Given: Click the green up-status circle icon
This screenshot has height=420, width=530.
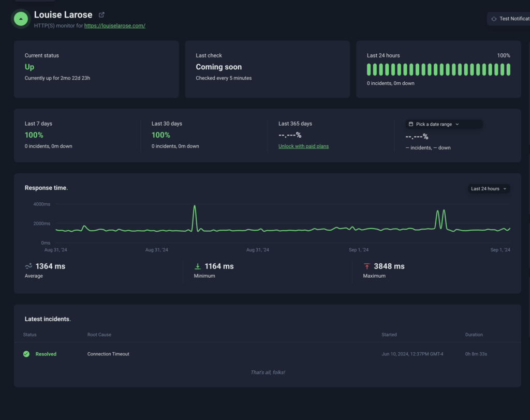Looking at the screenshot, I should (x=20, y=19).
